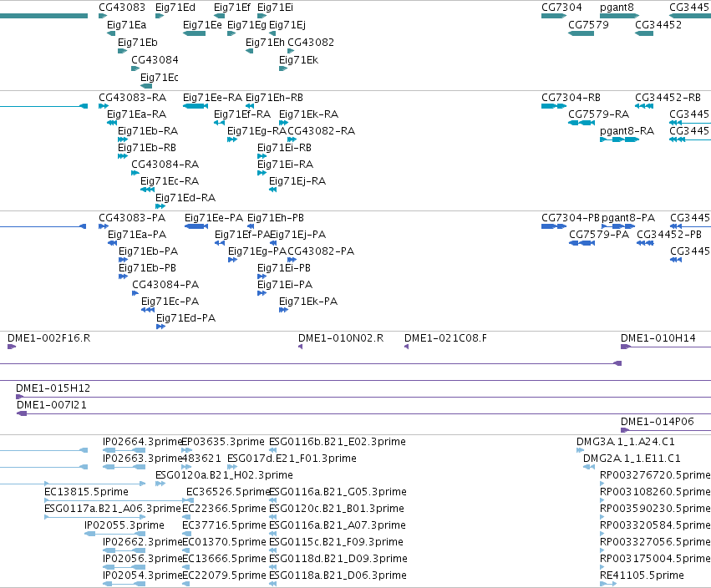Click clone DME1-007I21
This screenshot has width=711, height=588.
pos(52,405)
